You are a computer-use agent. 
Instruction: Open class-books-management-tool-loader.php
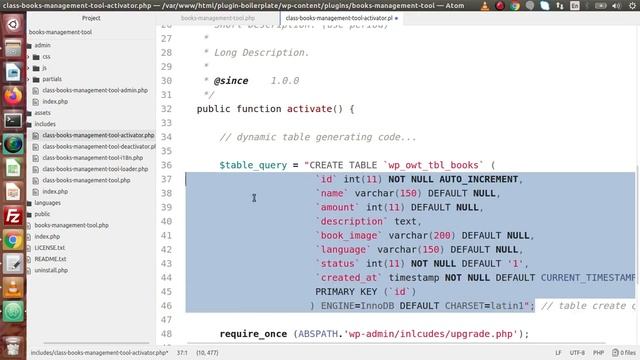(x=95, y=169)
